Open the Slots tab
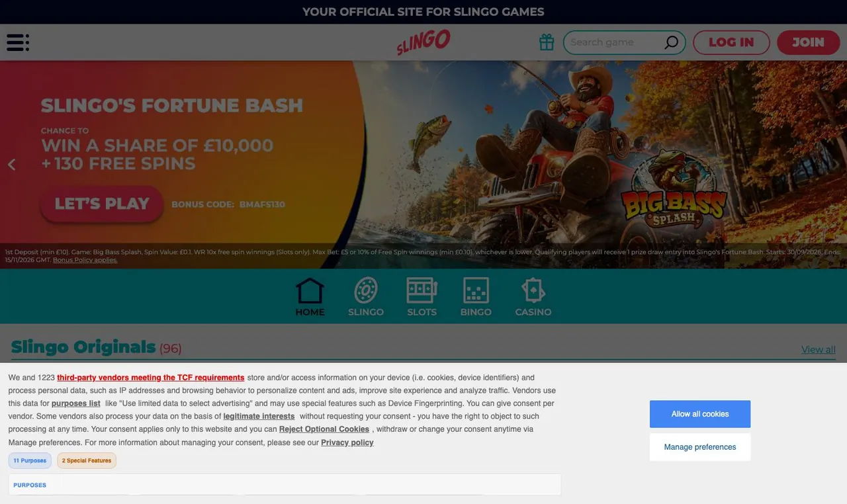This screenshot has width=847, height=504. (x=422, y=297)
